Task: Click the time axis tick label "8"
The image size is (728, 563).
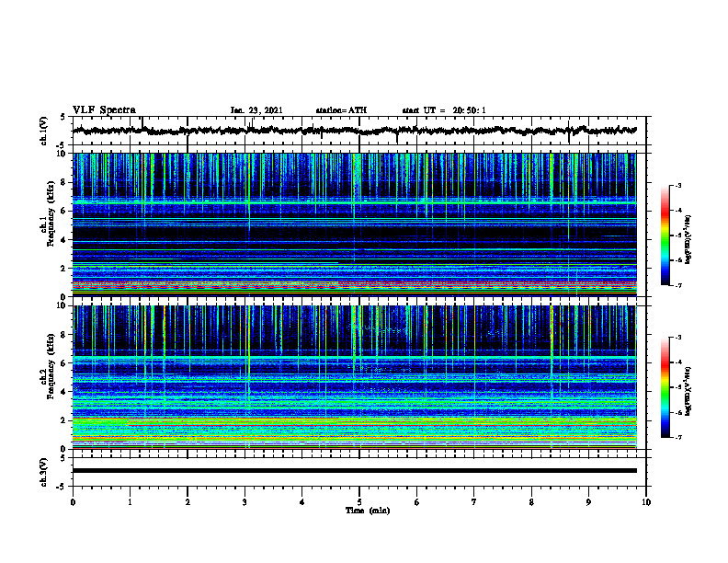Action: 531,502
